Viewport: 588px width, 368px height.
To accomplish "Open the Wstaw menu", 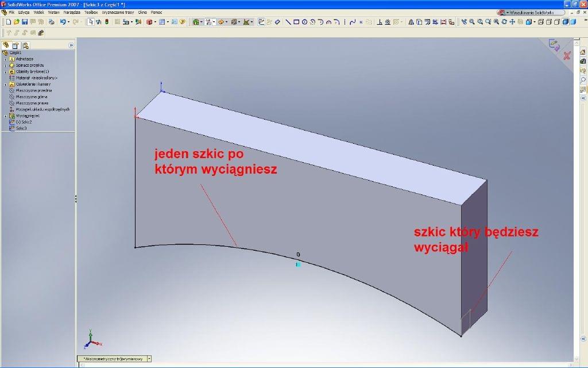I will click(53, 13).
